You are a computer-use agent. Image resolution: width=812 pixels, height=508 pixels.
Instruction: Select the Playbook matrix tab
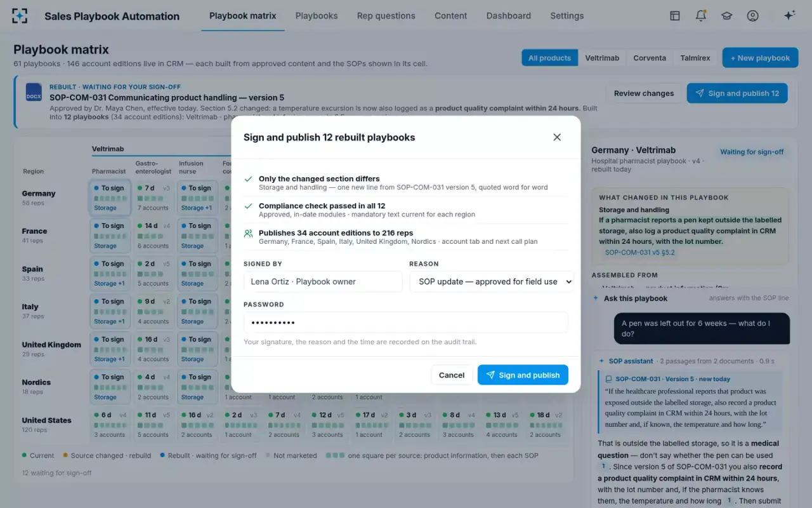[x=243, y=16]
